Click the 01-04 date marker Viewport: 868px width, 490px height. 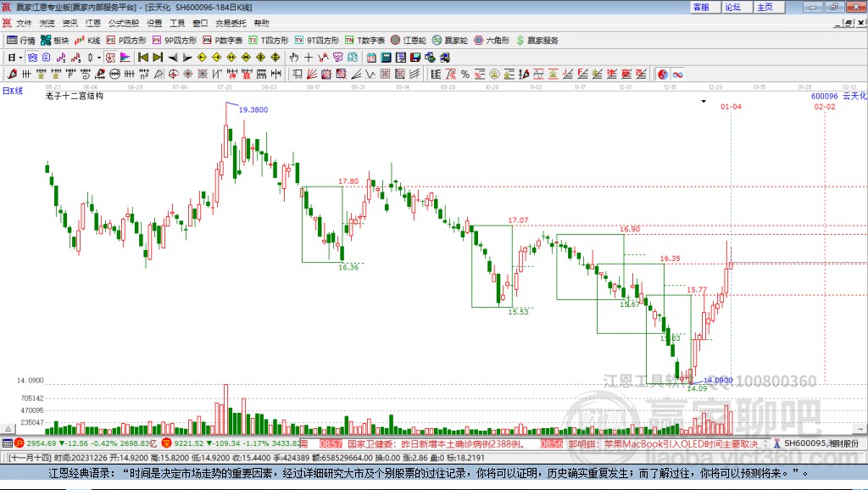[731, 106]
